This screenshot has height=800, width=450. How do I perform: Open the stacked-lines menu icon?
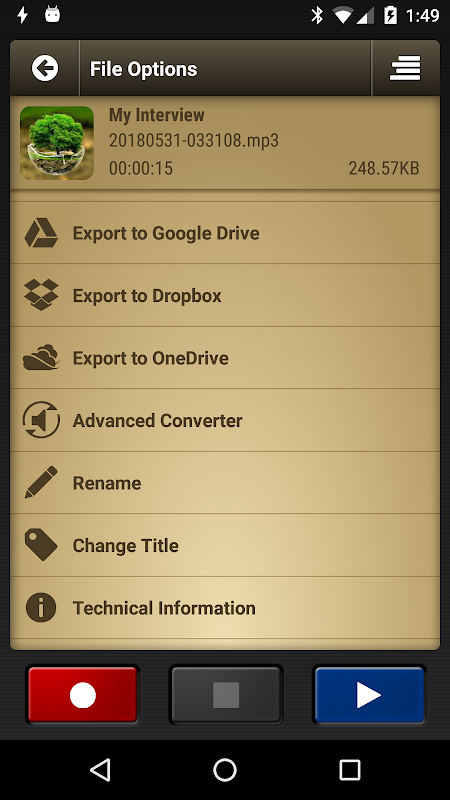click(x=405, y=68)
